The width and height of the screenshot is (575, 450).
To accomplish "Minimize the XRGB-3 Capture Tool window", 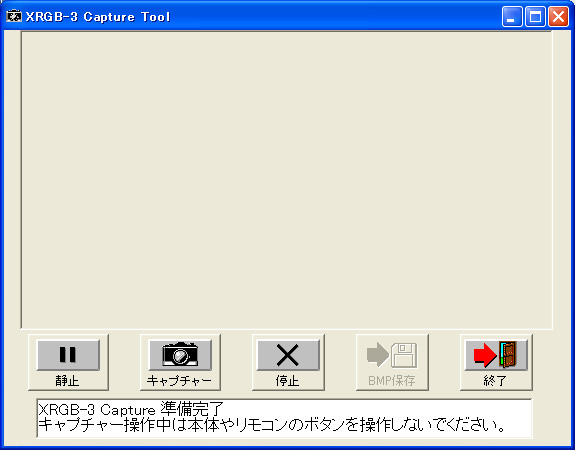I will (x=512, y=17).
